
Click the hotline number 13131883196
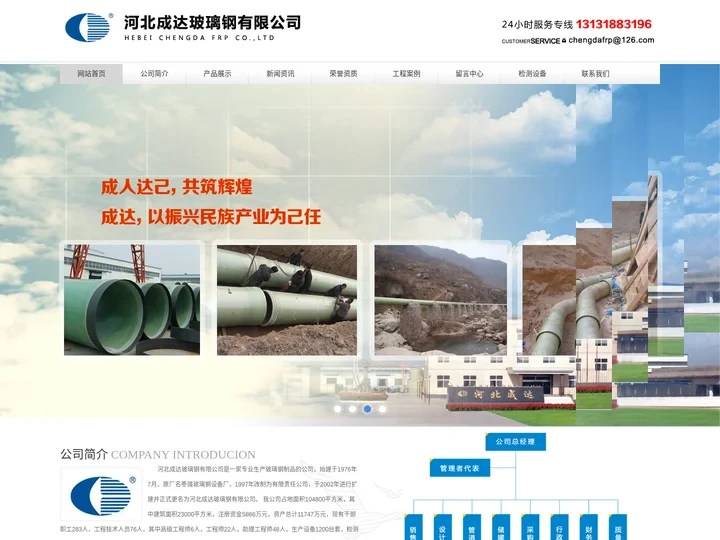(x=613, y=24)
